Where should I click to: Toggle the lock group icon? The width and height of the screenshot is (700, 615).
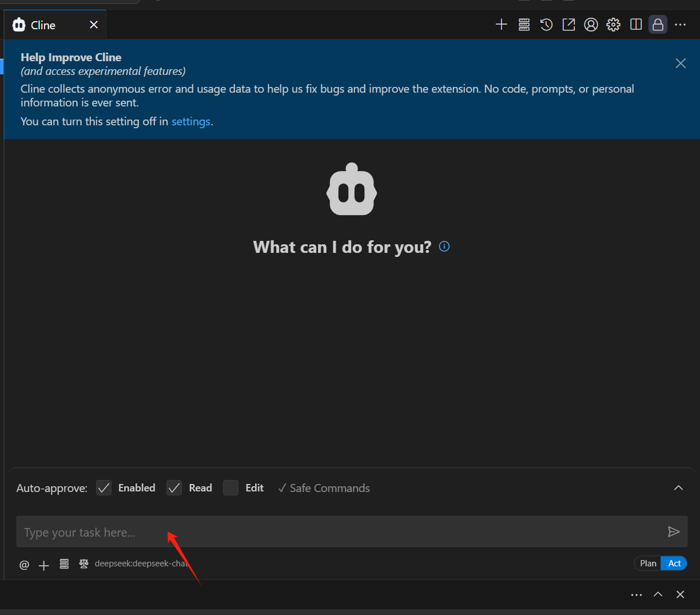(x=658, y=25)
